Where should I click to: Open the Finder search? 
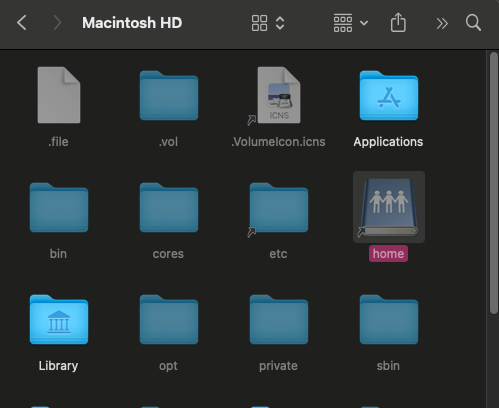point(473,23)
